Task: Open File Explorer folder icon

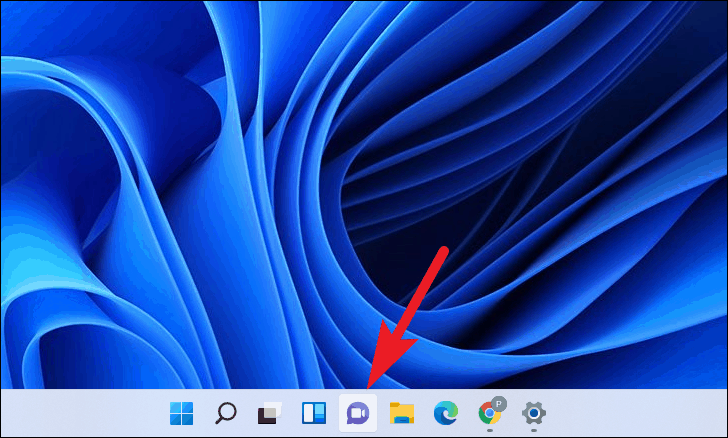Action: pyautogui.click(x=402, y=413)
